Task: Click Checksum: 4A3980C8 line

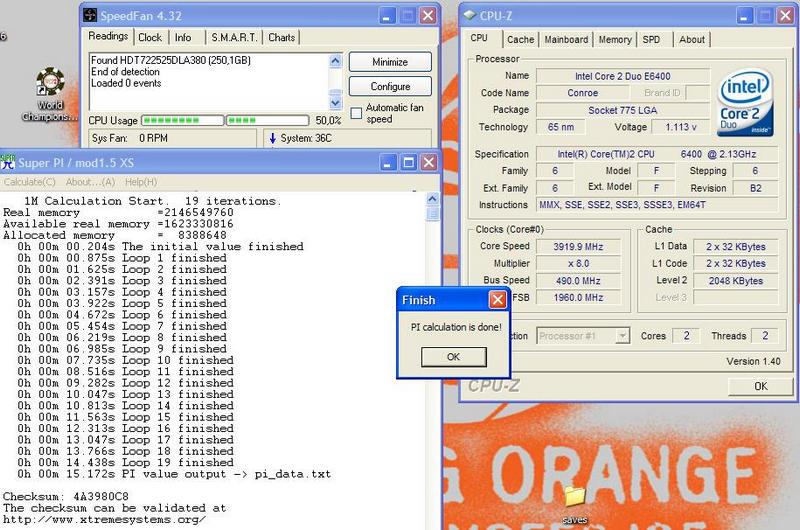Action: (66, 496)
